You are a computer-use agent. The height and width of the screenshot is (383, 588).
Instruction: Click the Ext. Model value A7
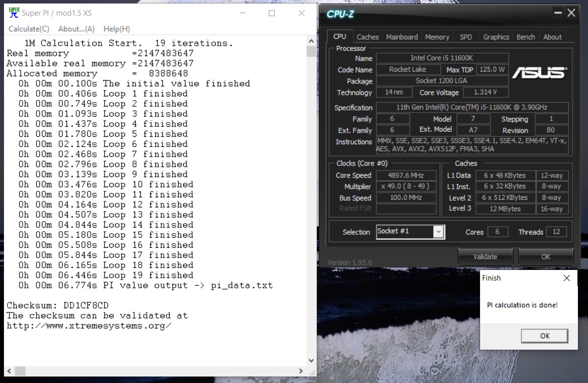tap(473, 130)
